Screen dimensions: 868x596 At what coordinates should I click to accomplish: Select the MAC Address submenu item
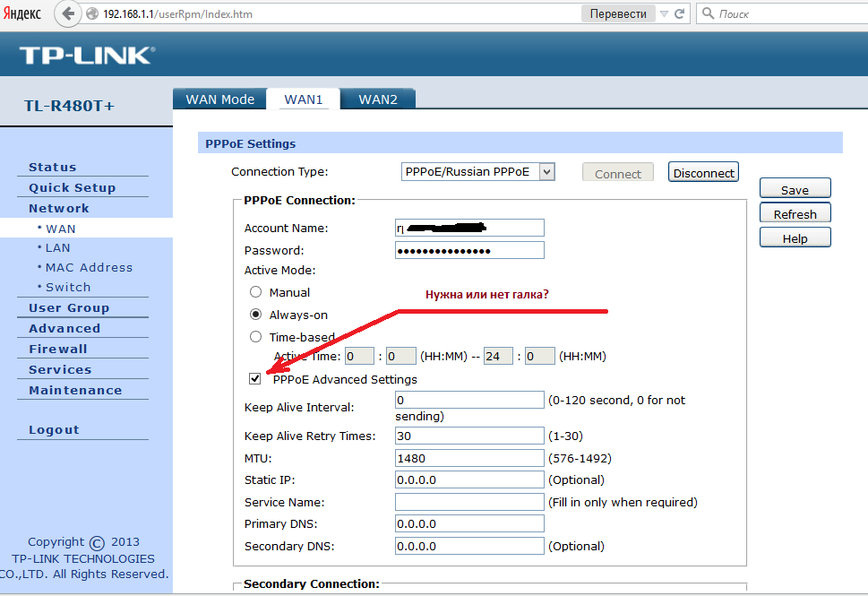pos(89,268)
